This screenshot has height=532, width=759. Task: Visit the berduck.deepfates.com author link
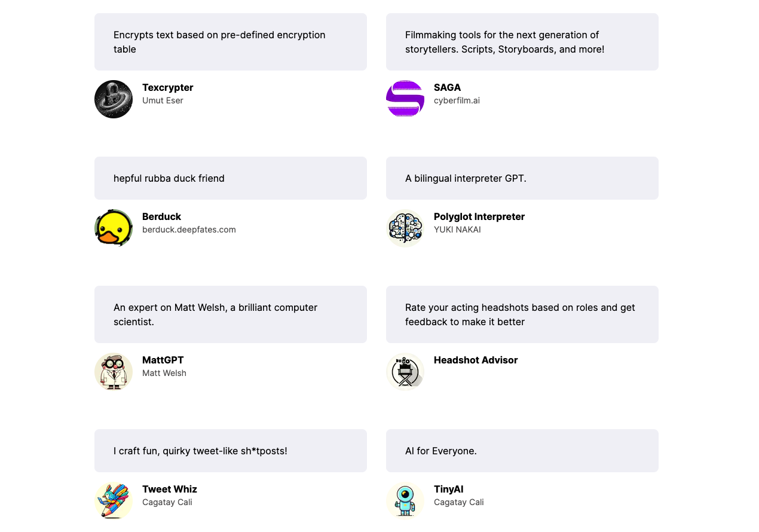(189, 230)
